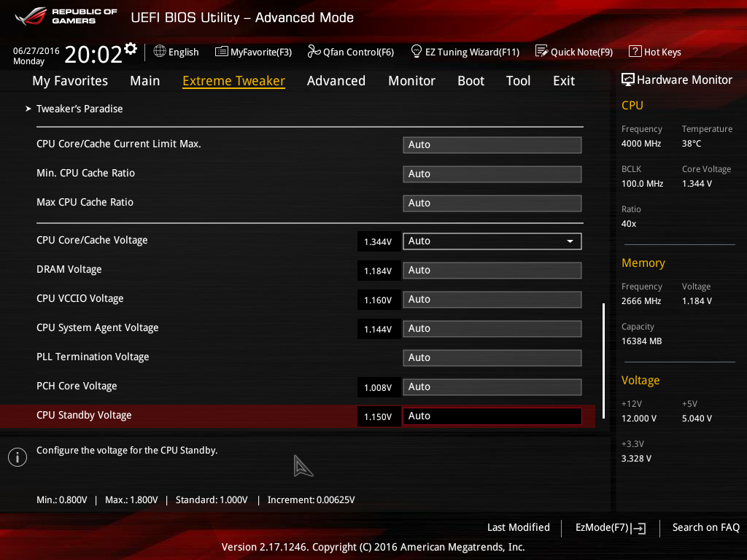The image size is (747, 560).
Task: Select Min. CPU Cache Ratio field
Action: [x=492, y=174]
